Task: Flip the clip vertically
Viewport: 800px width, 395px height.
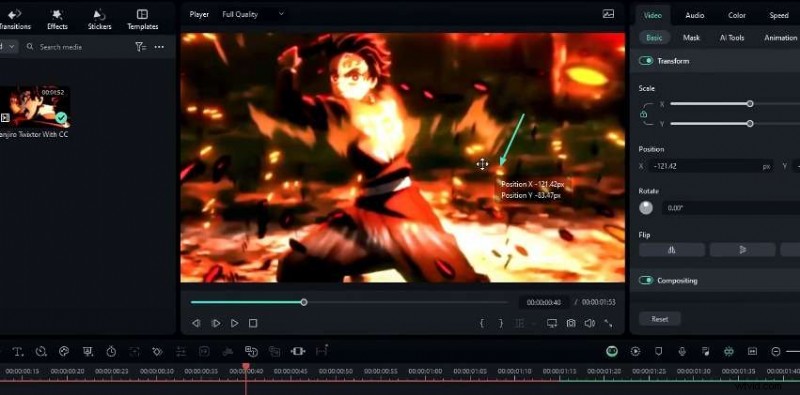Action: click(742, 250)
